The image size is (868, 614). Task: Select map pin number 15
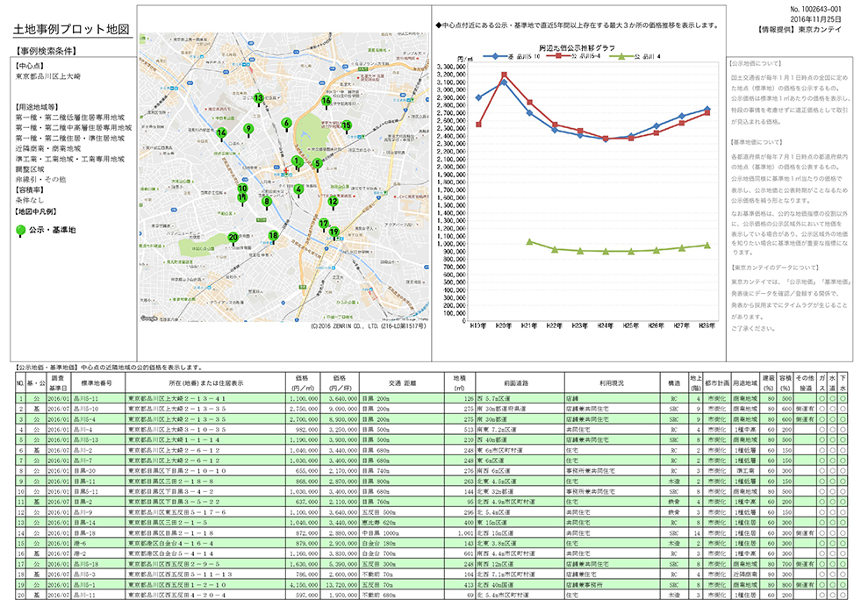click(346, 126)
